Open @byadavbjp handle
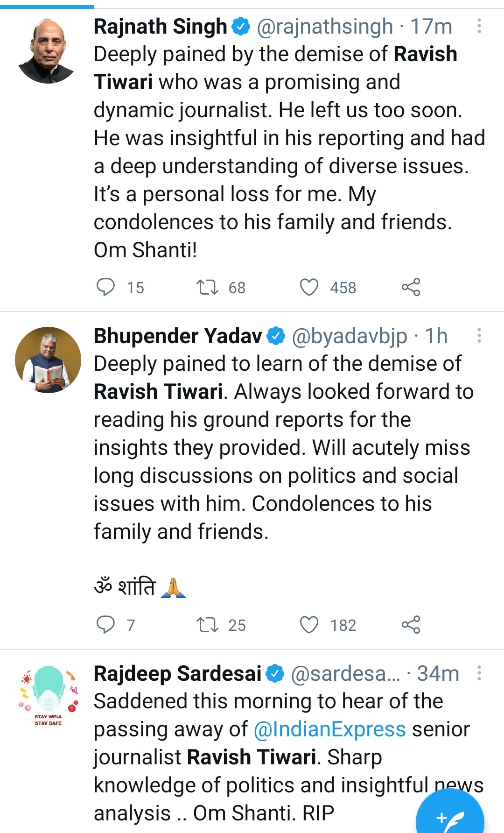 pos(350,336)
